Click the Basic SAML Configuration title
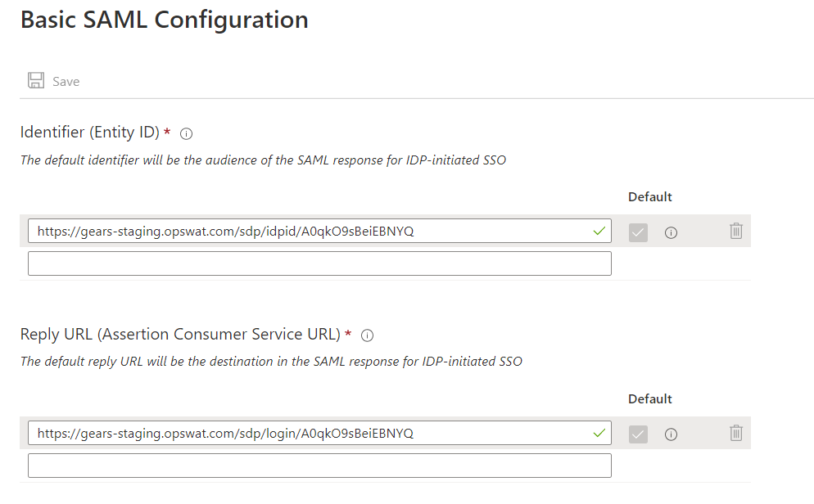This screenshot has height=504, width=814. pyautogui.click(x=164, y=20)
